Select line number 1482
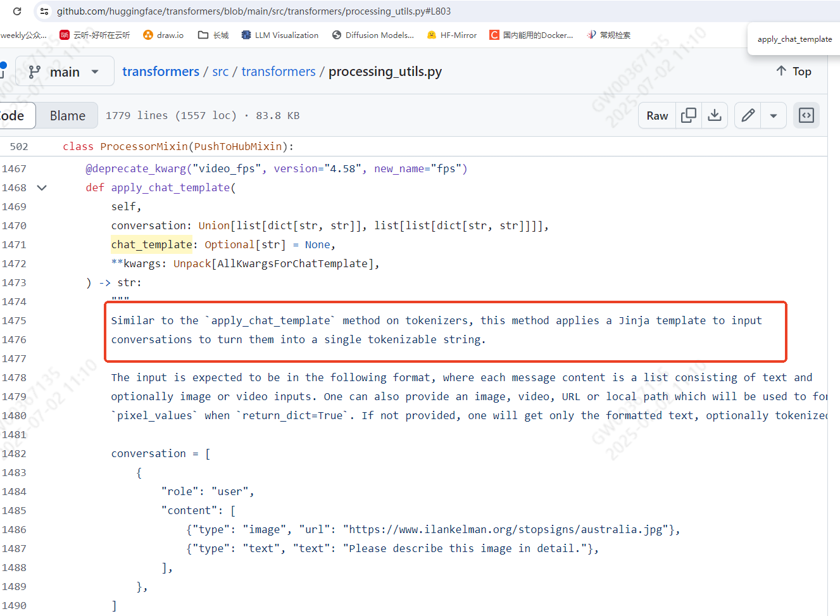The image size is (840, 616). 14,453
